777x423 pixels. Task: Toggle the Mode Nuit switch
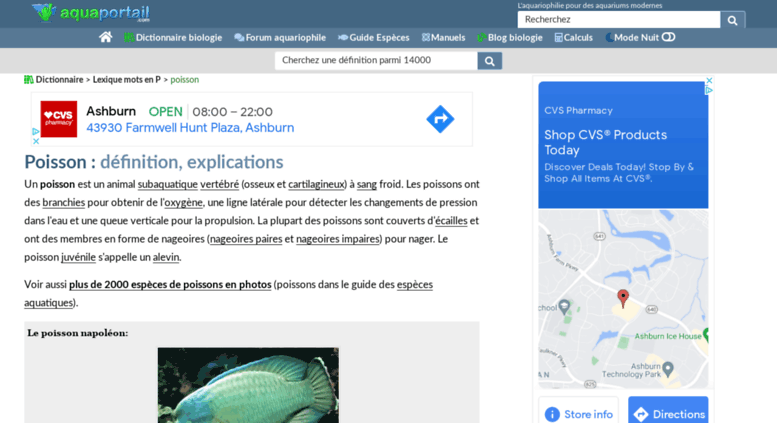pos(668,37)
